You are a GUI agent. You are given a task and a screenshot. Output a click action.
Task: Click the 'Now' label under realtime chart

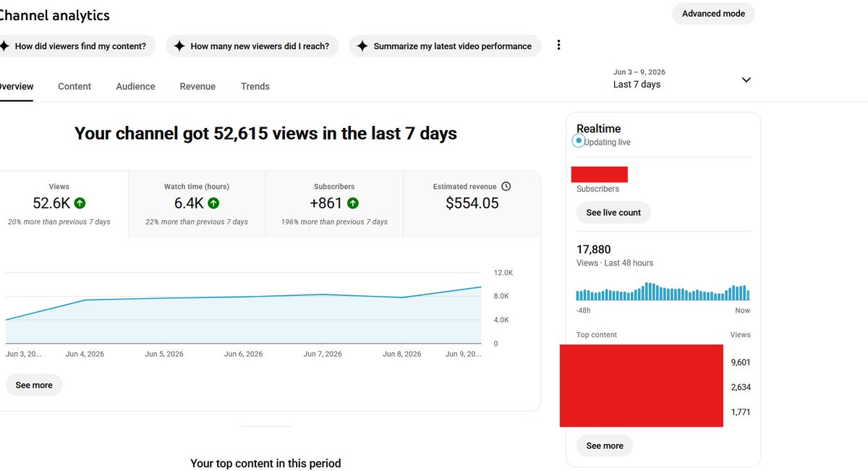coord(743,310)
